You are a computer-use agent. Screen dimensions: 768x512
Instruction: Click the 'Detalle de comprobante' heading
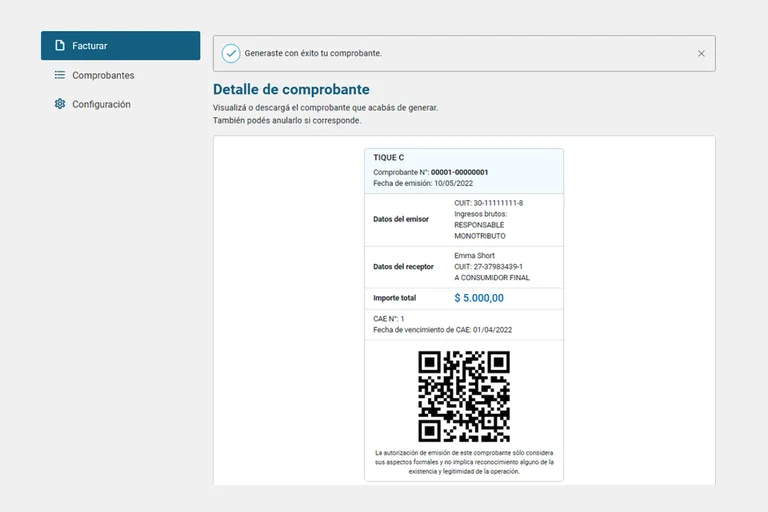[x=291, y=89]
